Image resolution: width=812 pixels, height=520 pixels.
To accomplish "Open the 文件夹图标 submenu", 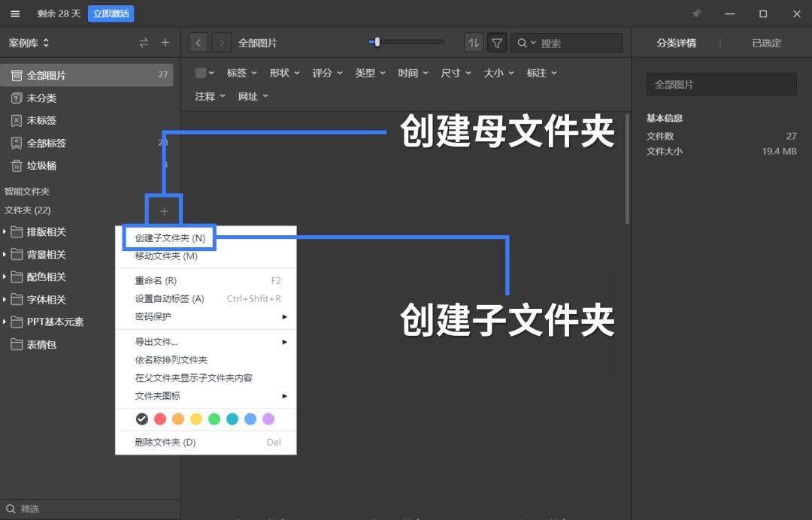I will [205, 396].
